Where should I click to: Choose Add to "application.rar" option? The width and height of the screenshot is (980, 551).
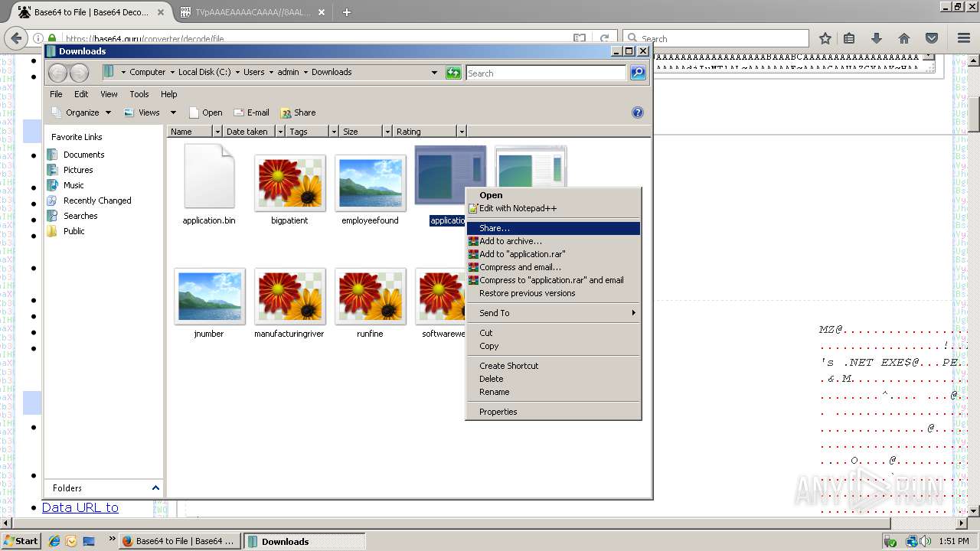coord(554,254)
